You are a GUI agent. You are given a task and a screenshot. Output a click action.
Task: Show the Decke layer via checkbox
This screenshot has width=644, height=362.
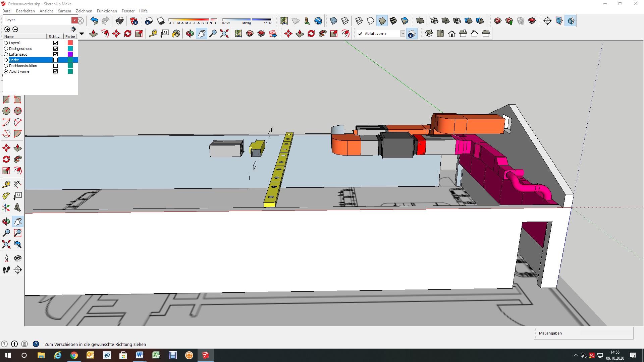tap(56, 60)
